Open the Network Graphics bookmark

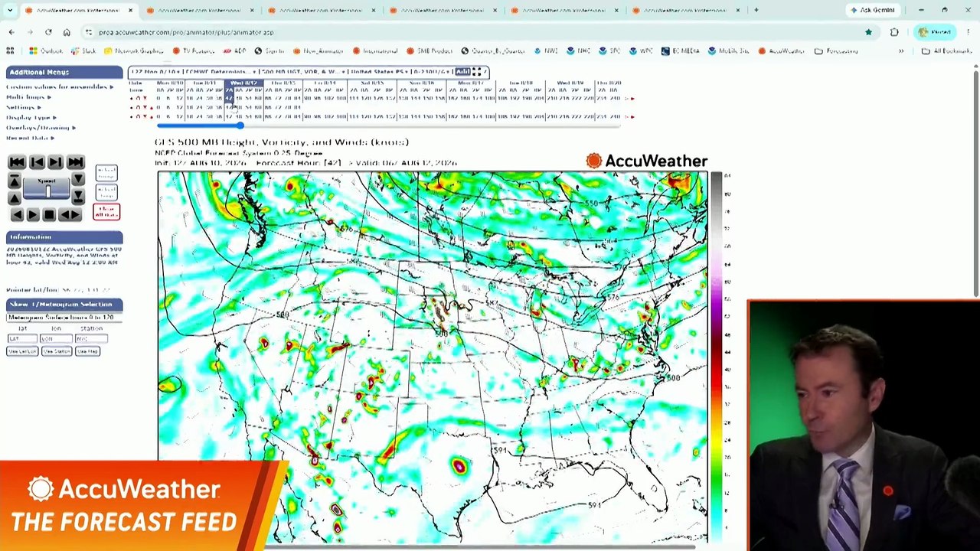pyautogui.click(x=133, y=51)
